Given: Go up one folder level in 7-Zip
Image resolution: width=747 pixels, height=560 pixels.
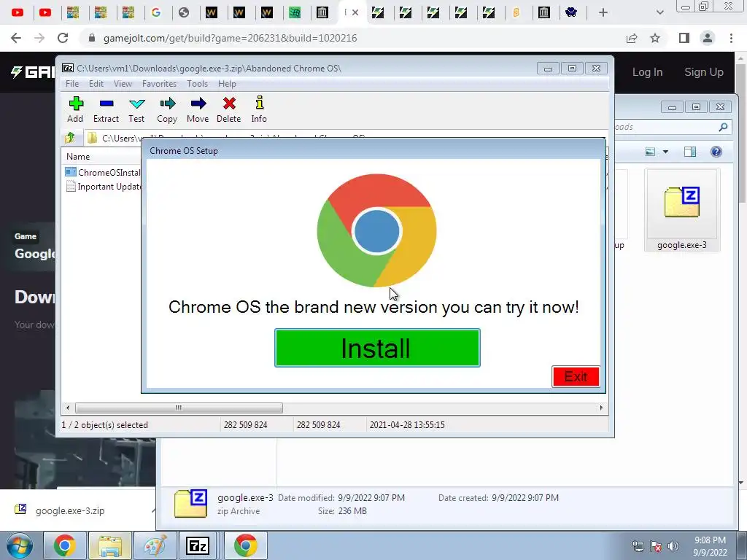Looking at the screenshot, I should 70,138.
